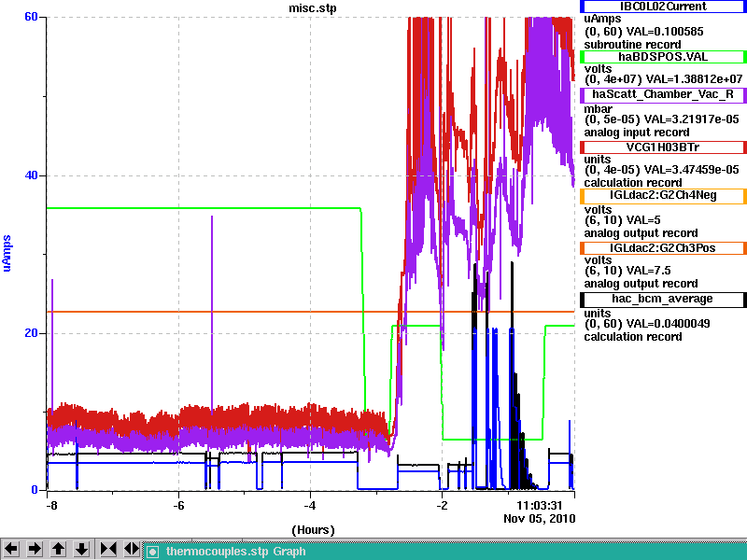Click 'calculation record' under hac_bcm_average

tap(633, 337)
